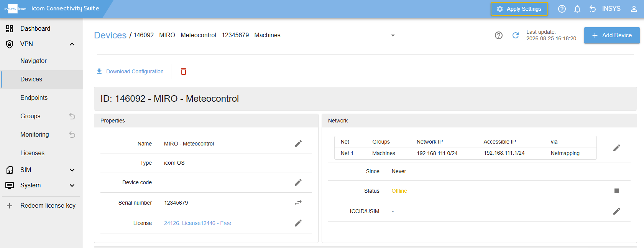This screenshot has width=644, height=248.
Task: Click the INSYS icom logo
Action: (15, 8)
